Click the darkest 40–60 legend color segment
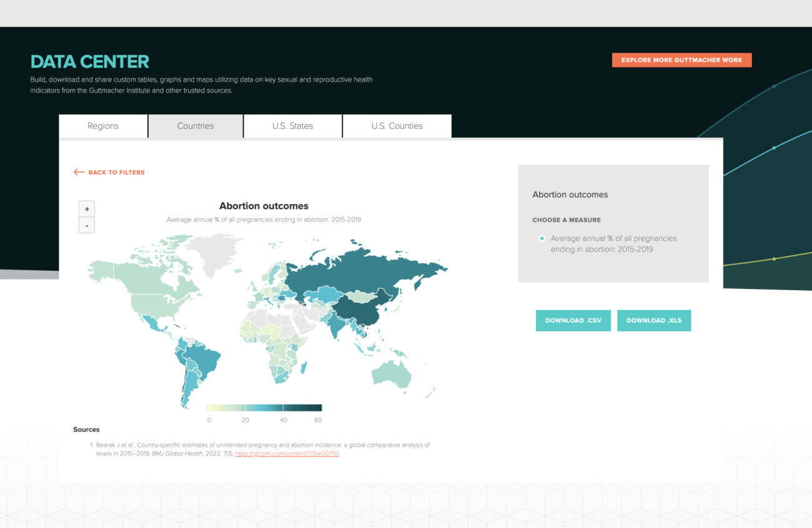 tap(302, 408)
